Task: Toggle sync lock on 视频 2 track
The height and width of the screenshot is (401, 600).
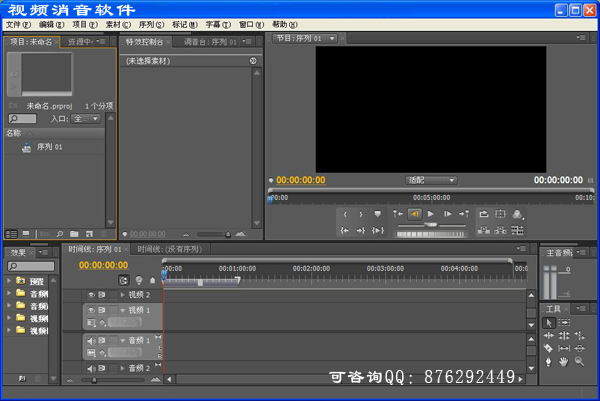Action: pyautogui.click(x=102, y=295)
